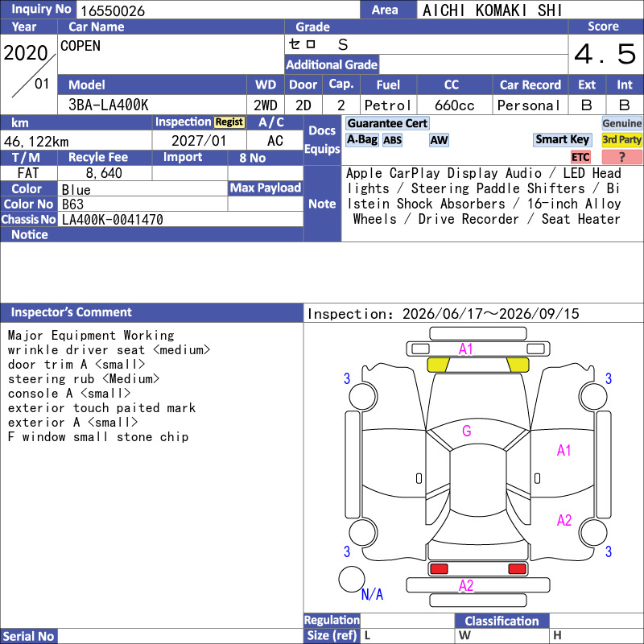Click the Serial No label
The height and width of the screenshot is (644, 644).
[x=28, y=636]
